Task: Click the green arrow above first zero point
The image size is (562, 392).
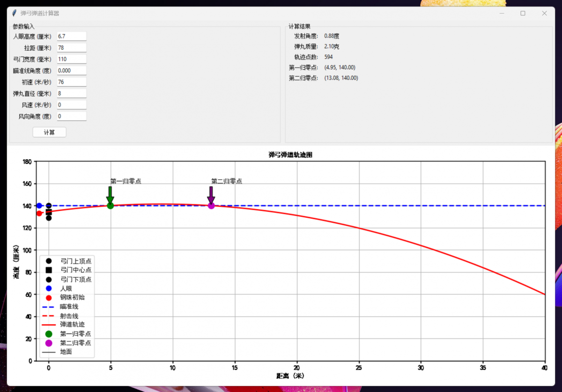Action: tap(111, 195)
